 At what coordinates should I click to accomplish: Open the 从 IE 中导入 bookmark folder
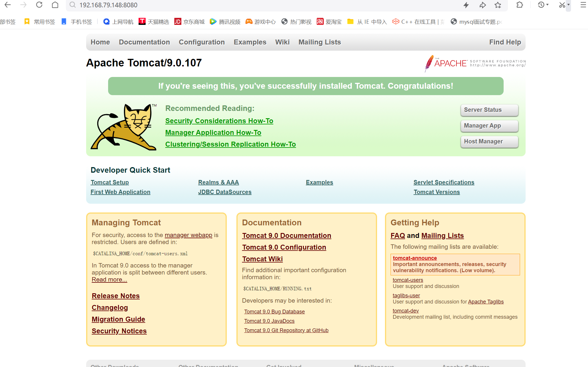(x=367, y=22)
